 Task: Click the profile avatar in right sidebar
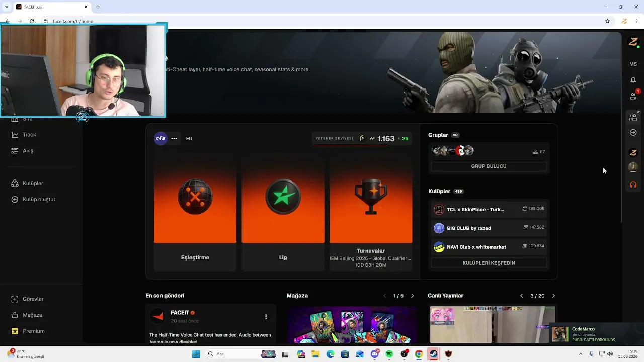pos(633,42)
